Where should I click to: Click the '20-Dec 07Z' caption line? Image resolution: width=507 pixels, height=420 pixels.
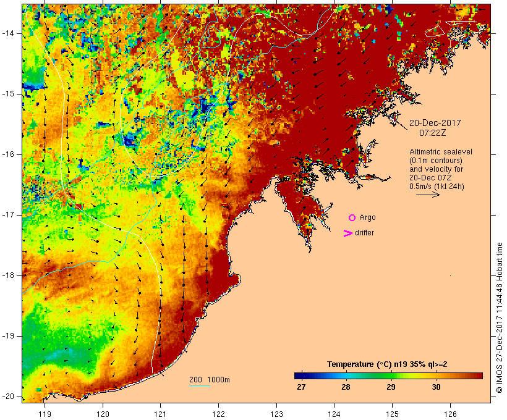pos(430,178)
